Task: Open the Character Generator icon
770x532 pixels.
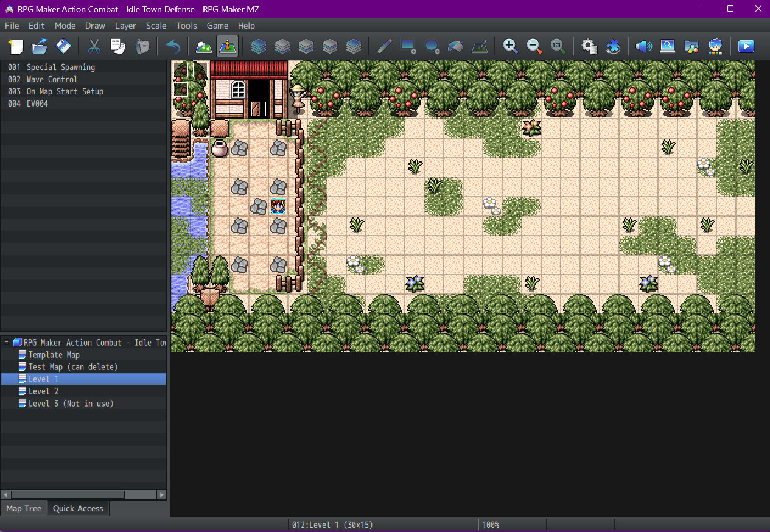Action: click(x=715, y=46)
